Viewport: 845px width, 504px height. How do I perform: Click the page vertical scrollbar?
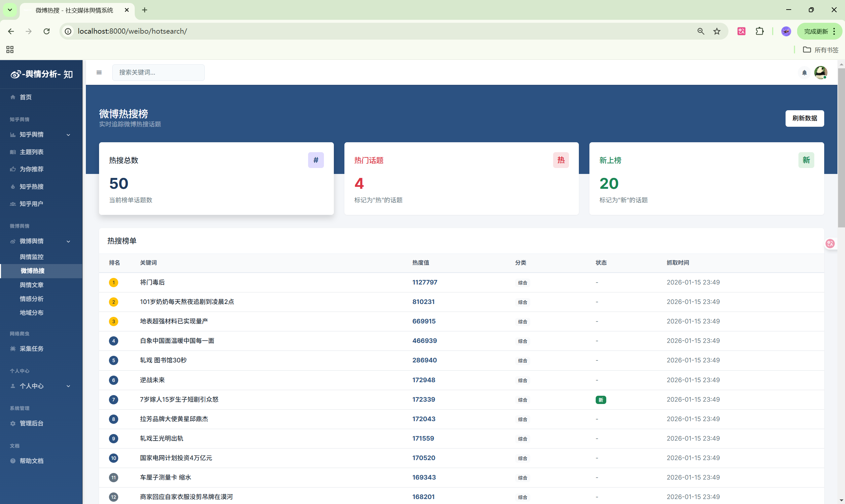(841, 148)
